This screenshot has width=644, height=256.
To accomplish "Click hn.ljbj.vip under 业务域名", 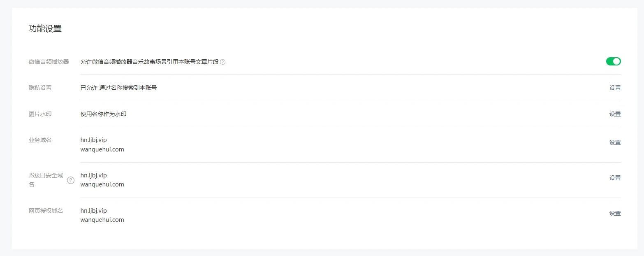I will [x=93, y=140].
